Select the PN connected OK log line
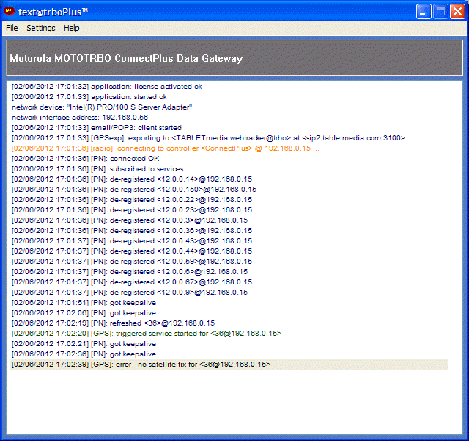Image resolution: width=470 pixels, height=441 pixels. coord(85,159)
